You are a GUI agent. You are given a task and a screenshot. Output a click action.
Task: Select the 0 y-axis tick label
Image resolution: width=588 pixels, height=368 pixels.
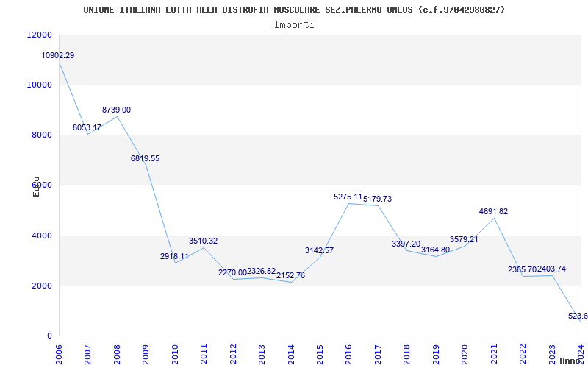point(49,336)
